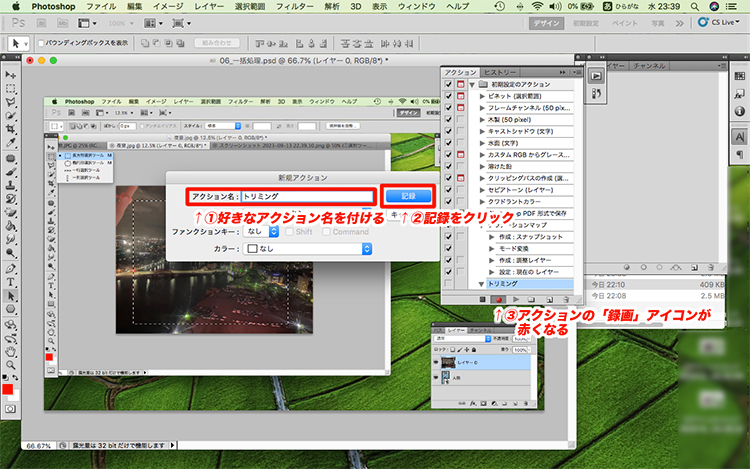Select the Rectangular Marquee tool in left toolbox

point(11,88)
